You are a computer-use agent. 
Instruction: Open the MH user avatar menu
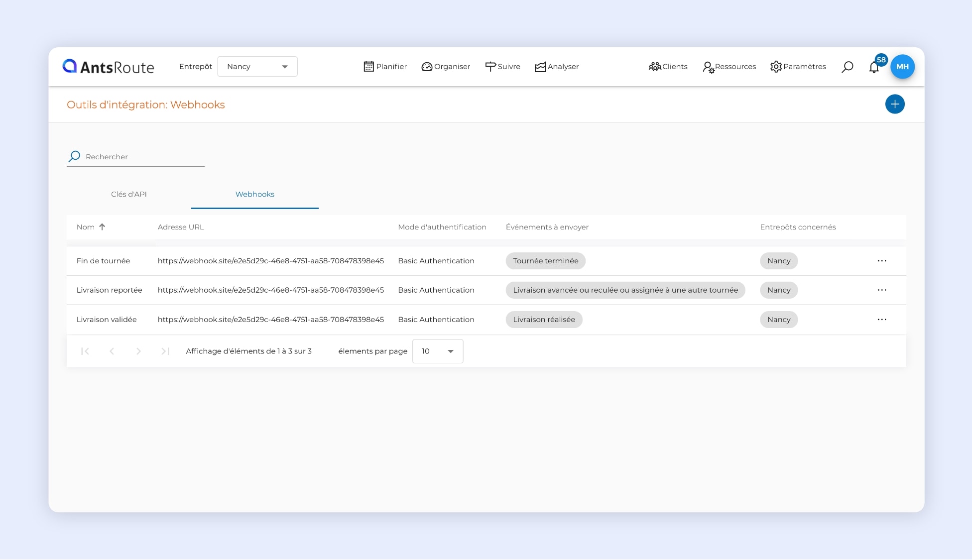[902, 67]
